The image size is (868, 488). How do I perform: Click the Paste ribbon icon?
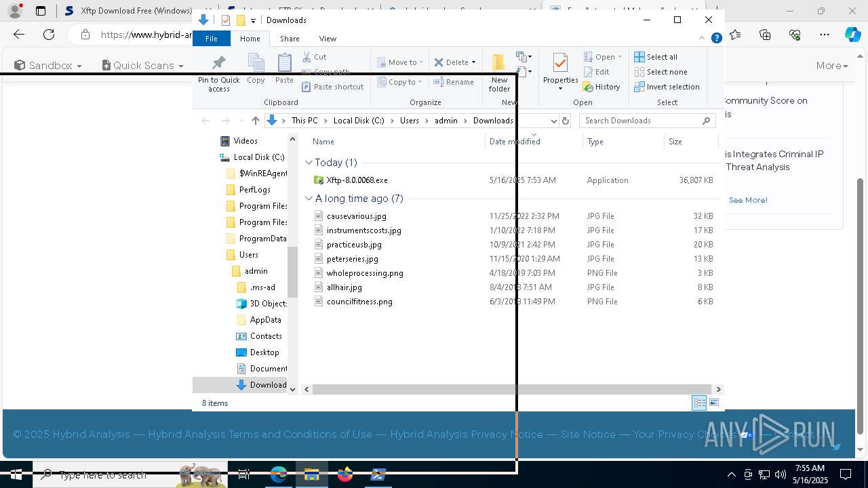[x=284, y=68]
